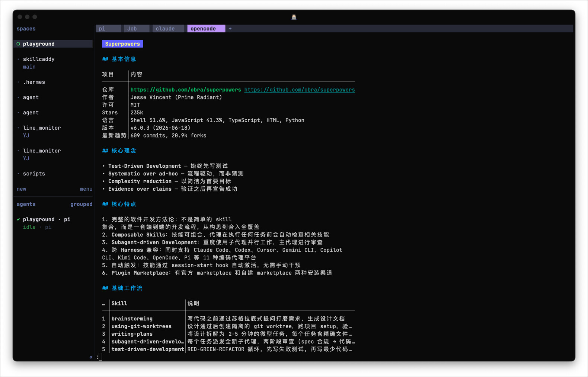Open the playground space
Viewport: 588px width, 377px height.
(53, 44)
